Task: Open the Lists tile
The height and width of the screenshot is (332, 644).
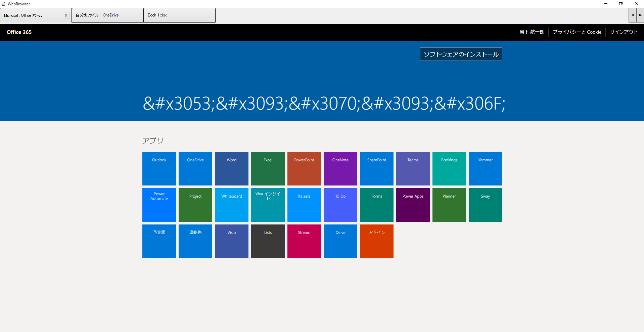Action: (x=268, y=241)
